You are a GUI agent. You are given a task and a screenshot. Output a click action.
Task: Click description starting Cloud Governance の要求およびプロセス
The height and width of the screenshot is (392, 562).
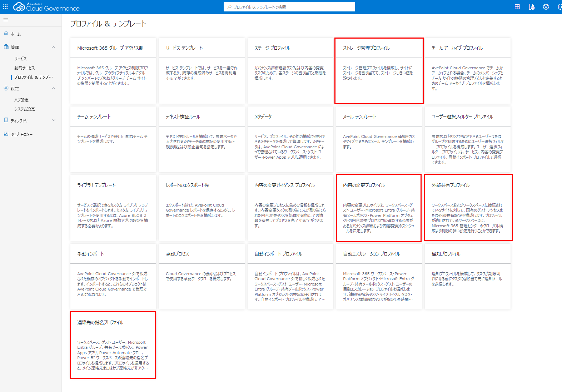point(201,276)
